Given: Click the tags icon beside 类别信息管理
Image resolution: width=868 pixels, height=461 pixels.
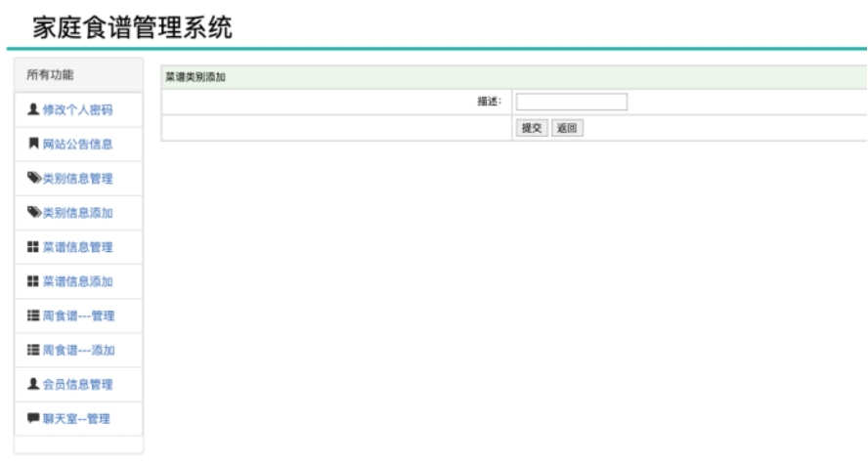Looking at the screenshot, I should (34, 178).
